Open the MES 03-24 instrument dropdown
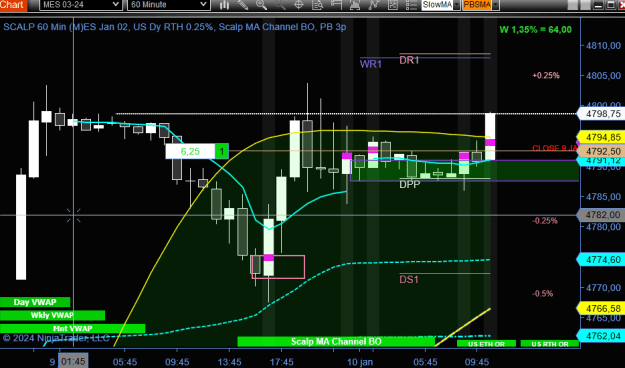 click(81, 5)
